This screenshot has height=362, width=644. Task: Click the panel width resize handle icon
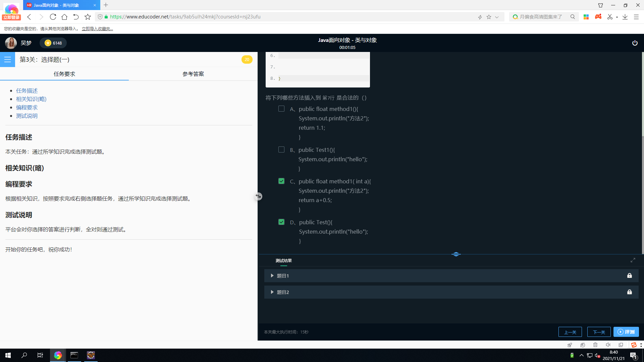(258, 196)
